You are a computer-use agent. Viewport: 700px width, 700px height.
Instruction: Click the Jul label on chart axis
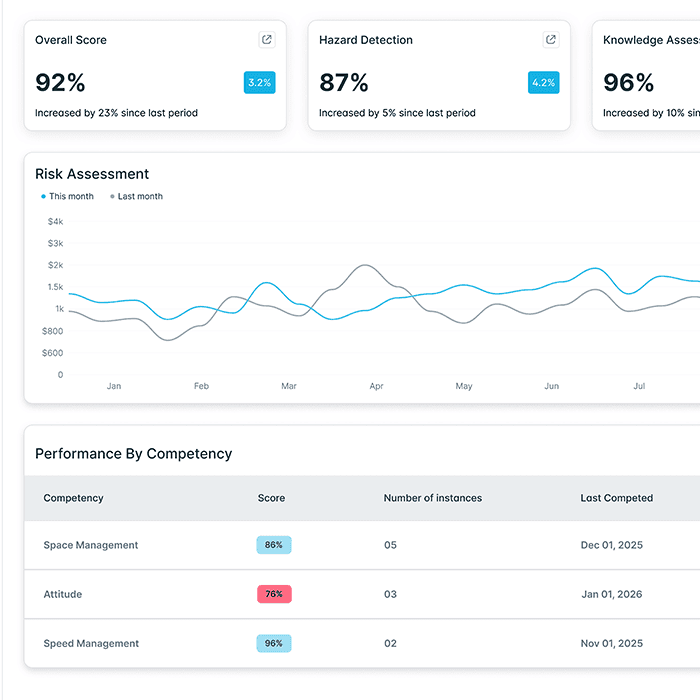(x=639, y=386)
